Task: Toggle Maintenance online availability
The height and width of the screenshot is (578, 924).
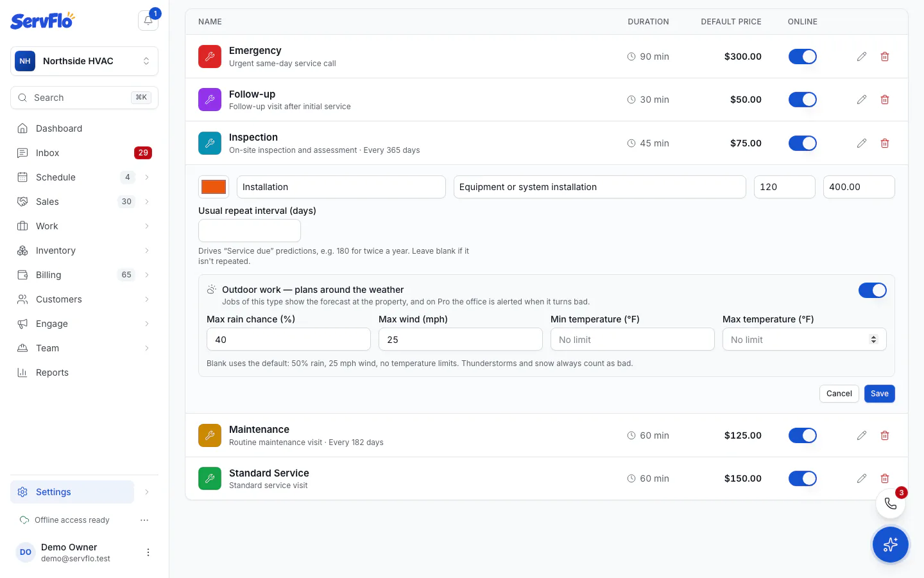Action: pyautogui.click(x=803, y=435)
